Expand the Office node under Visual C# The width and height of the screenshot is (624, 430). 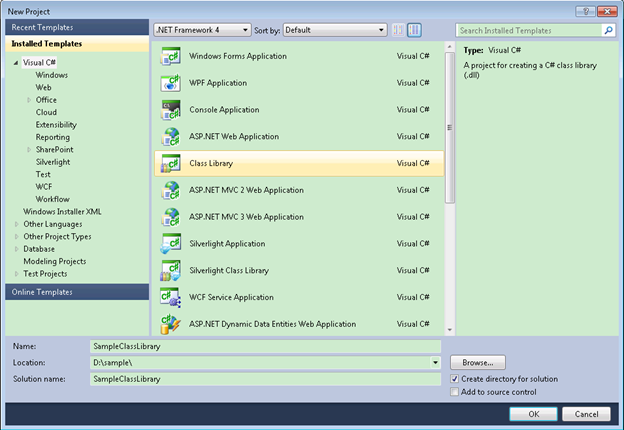coord(29,100)
